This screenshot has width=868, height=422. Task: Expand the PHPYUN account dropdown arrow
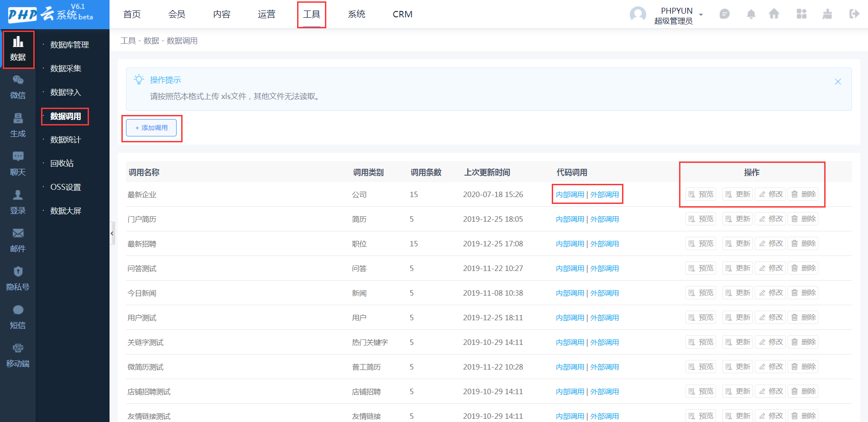tap(701, 15)
